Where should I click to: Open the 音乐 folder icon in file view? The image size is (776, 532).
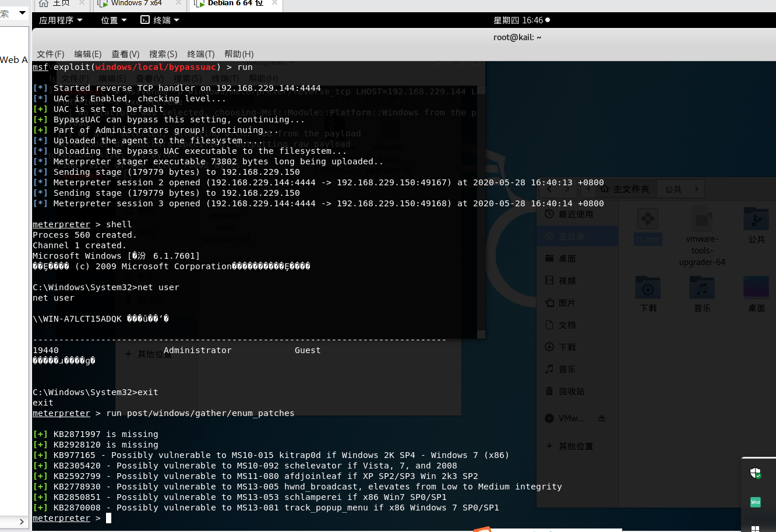pyautogui.click(x=702, y=294)
